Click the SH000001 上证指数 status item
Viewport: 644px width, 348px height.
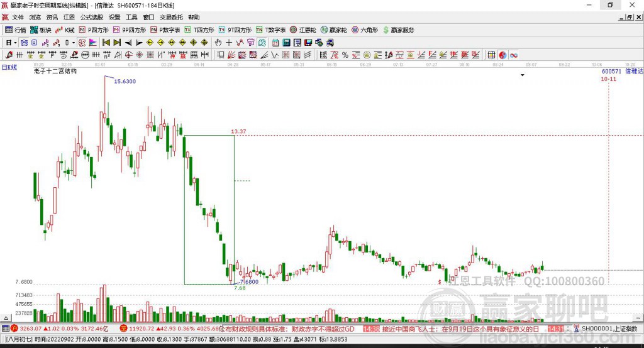point(609,329)
